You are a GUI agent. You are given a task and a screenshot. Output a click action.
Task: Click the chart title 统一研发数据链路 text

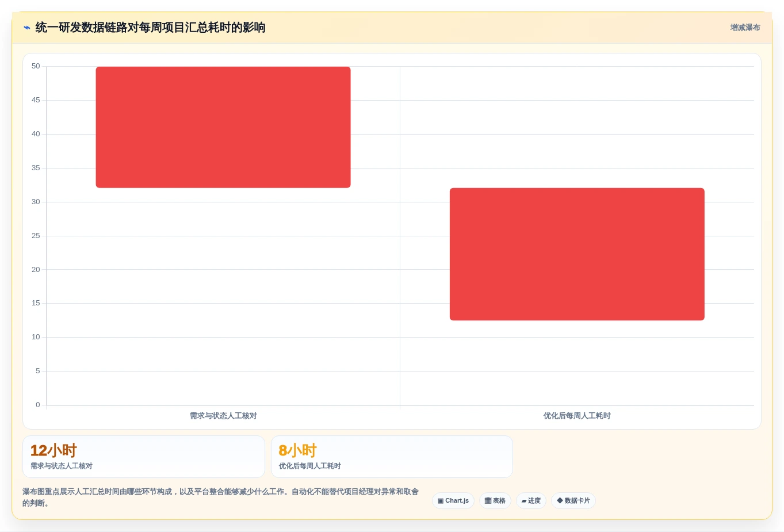coord(150,28)
